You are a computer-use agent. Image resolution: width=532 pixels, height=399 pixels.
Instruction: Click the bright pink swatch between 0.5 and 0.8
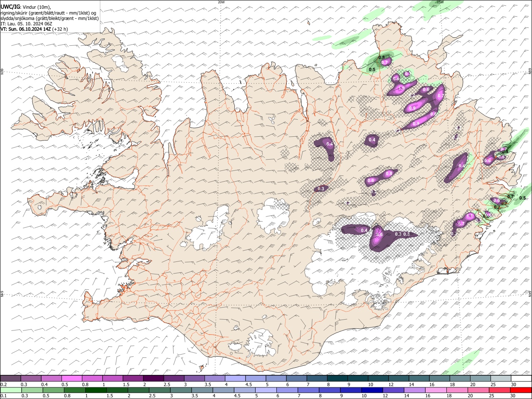(72, 379)
